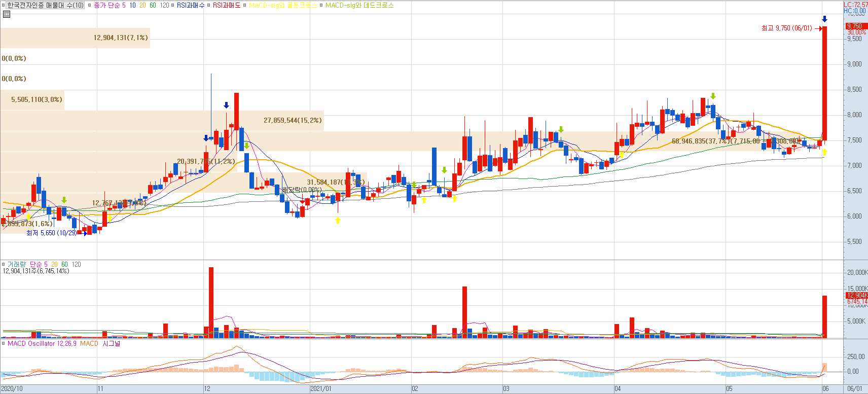
Task: Select yellow golden-cross arrow in early April 2021
Action: (x=622, y=155)
